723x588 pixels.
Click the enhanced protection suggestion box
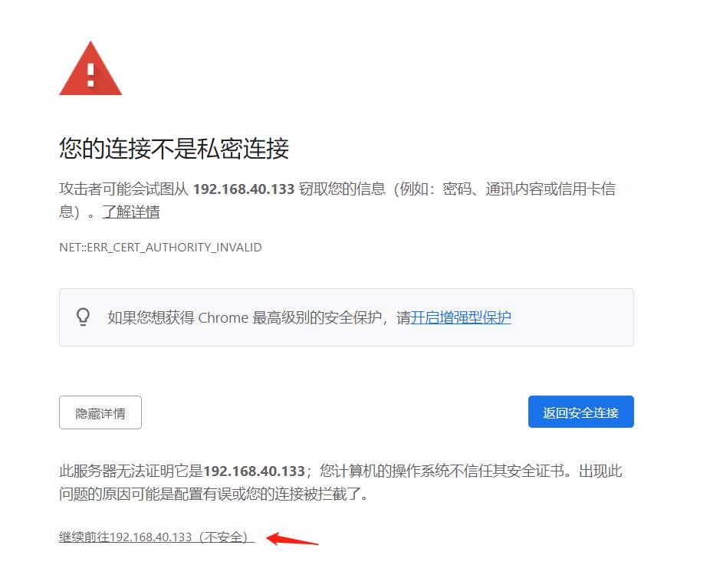(x=347, y=317)
